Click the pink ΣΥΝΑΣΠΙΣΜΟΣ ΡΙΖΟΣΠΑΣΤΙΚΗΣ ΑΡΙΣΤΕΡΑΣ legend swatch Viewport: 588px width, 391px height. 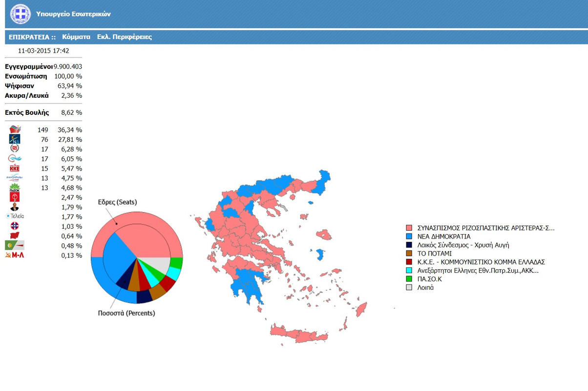pos(409,228)
